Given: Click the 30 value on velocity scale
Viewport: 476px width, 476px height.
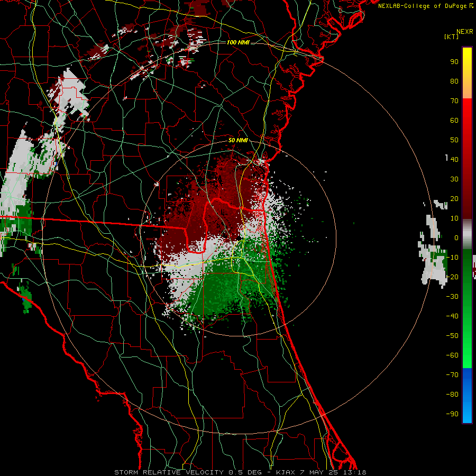Looking at the screenshot, I should [x=454, y=179].
